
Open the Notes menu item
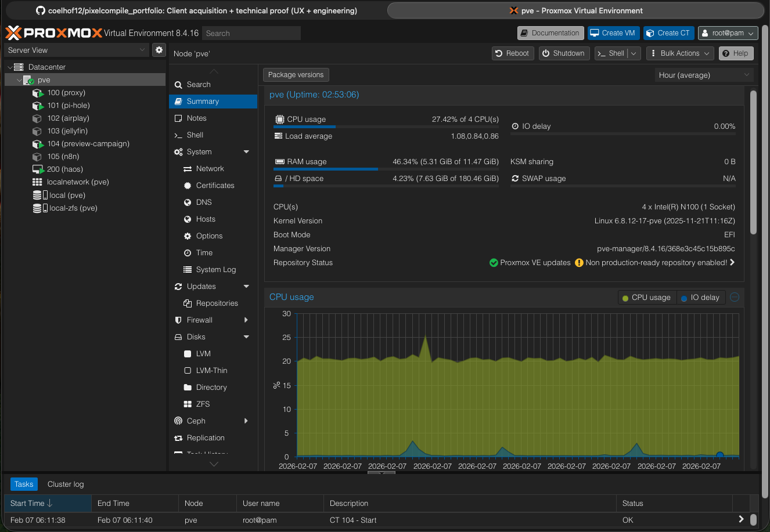click(x=213, y=118)
